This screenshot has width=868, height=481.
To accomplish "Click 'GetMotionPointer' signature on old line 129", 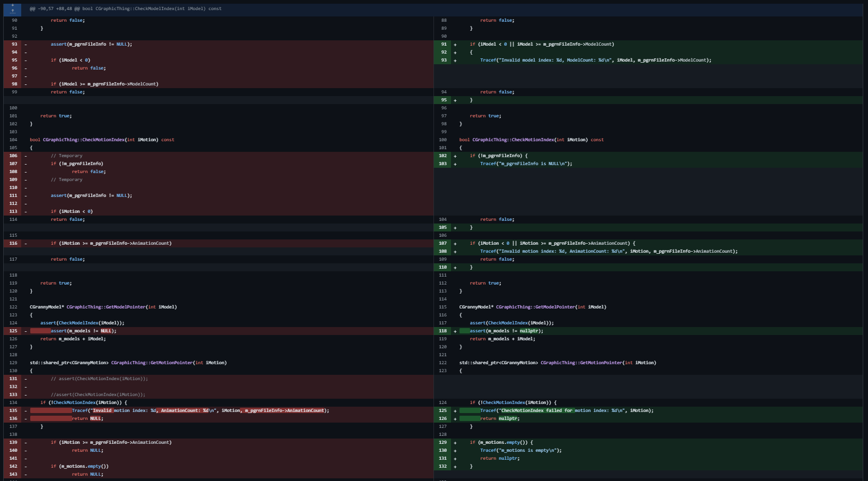I will tap(128, 363).
